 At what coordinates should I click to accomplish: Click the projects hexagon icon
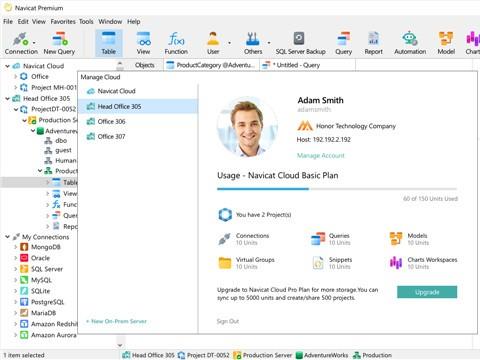(x=225, y=215)
